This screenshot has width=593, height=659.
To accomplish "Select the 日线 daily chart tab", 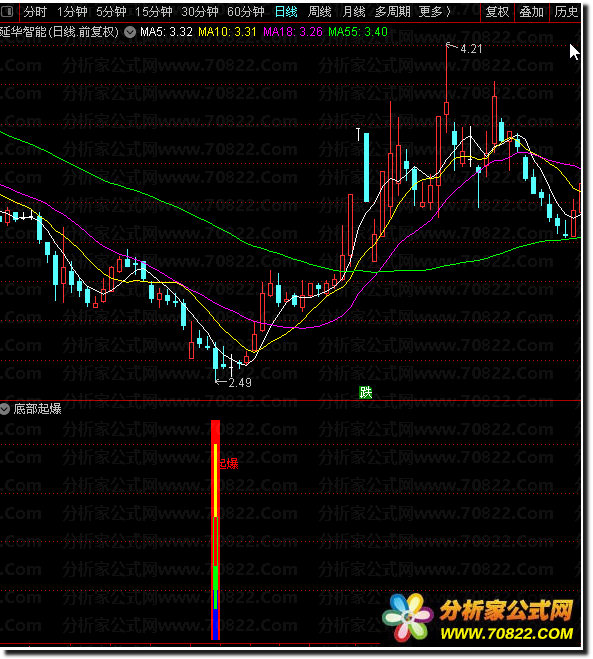I will (x=286, y=12).
